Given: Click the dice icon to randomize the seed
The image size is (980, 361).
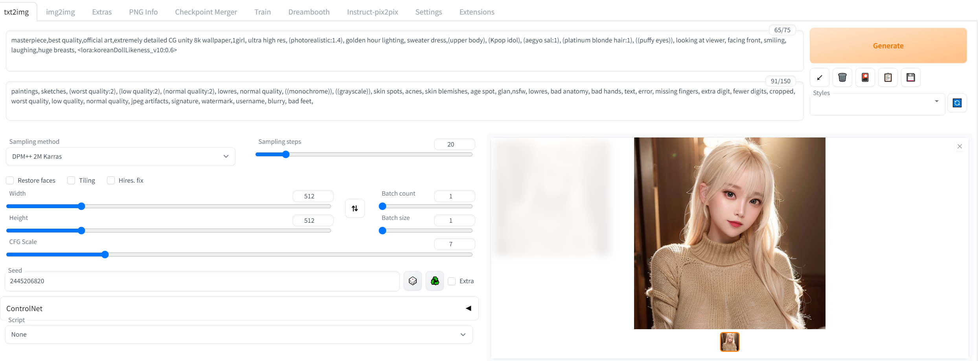Looking at the screenshot, I should click(x=413, y=281).
